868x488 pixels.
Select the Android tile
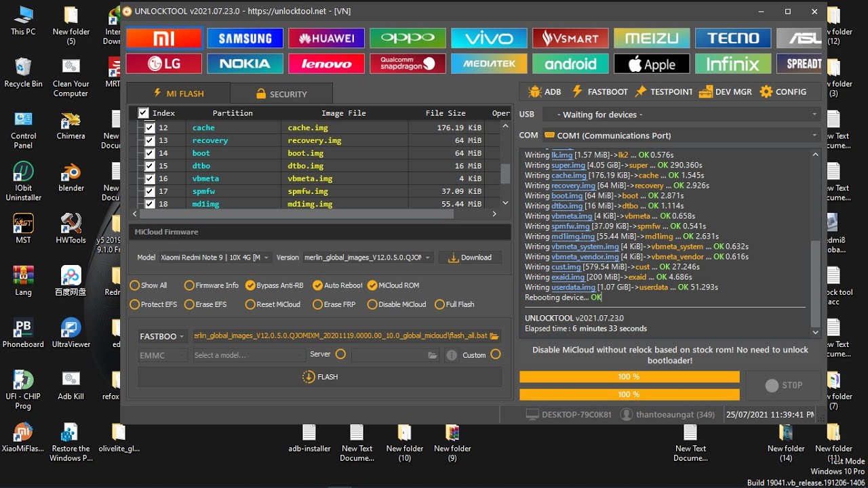click(x=570, y=64)
